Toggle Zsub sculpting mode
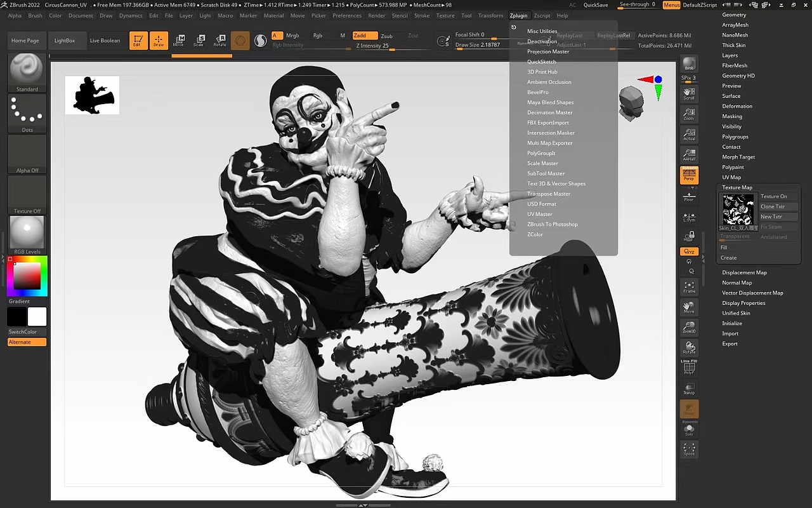Image resolution: width=812 pixels, height=508 pixels. [x=386, y=36]
